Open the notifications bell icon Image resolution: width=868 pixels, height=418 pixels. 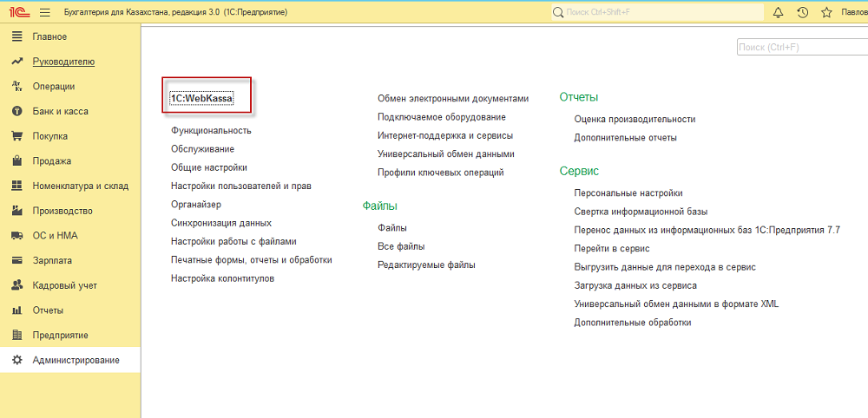click(779, 12)
